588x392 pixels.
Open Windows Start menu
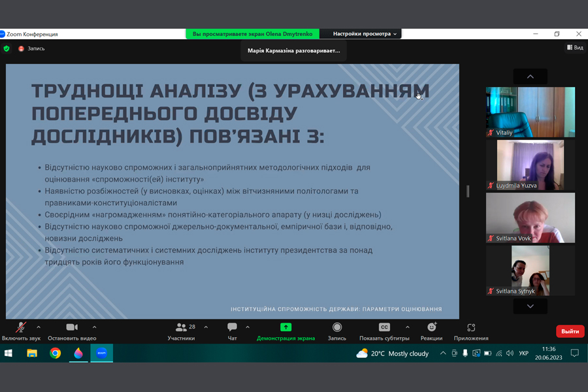[x=8, y=353]
